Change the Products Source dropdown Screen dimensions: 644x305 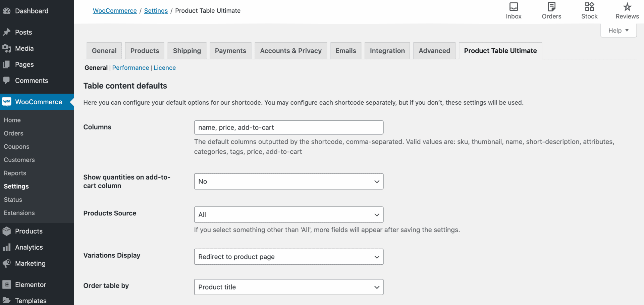[288, 214]
